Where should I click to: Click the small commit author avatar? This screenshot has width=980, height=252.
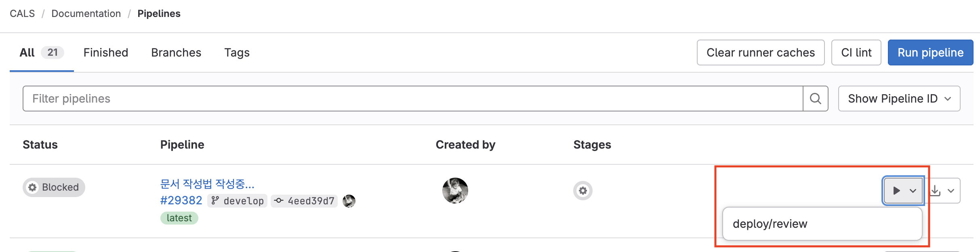click(x=349, y=201)
